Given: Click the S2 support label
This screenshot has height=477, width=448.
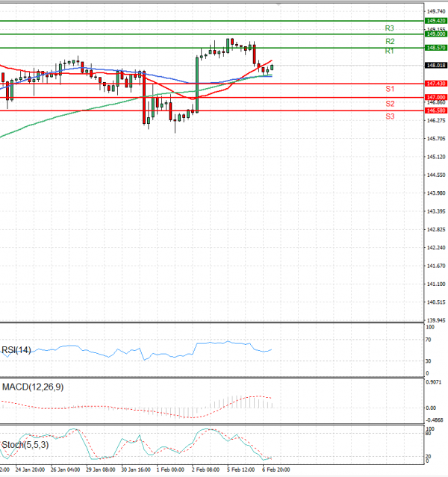Looking at the screenshot, I should (390, 104).
